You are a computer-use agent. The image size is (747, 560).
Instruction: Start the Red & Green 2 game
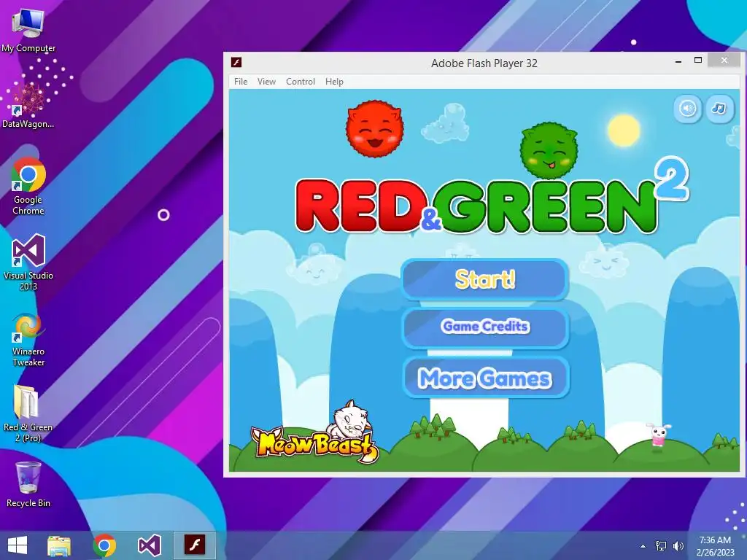(x=485, y=279)
